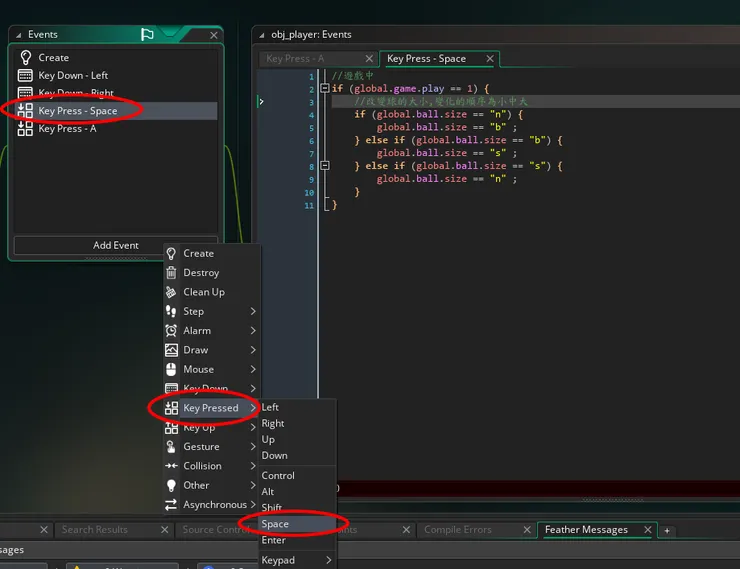The image size is (740, 569).
Task: Expand the Mouse submenu arrow
Action: point(253,369)
